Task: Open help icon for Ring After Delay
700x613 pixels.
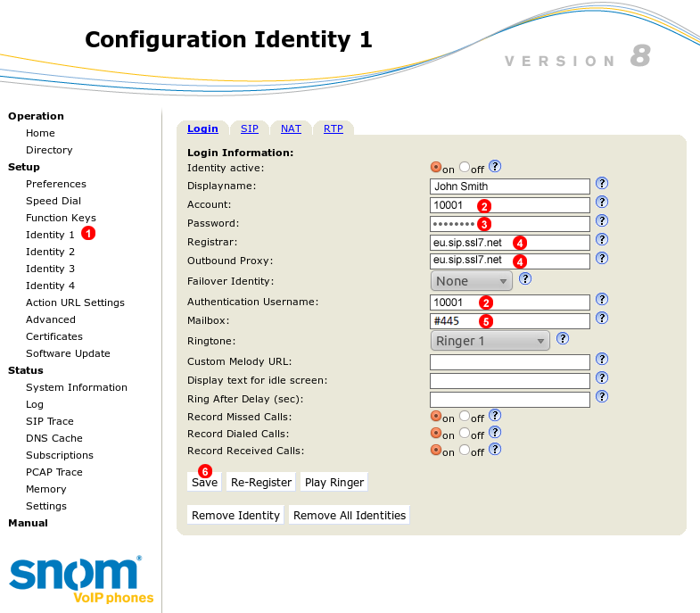Action: point(602,397)
